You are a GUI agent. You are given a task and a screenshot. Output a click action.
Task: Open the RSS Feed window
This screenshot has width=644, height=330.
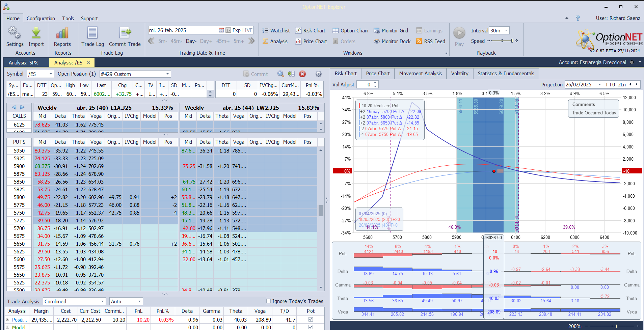431,42
